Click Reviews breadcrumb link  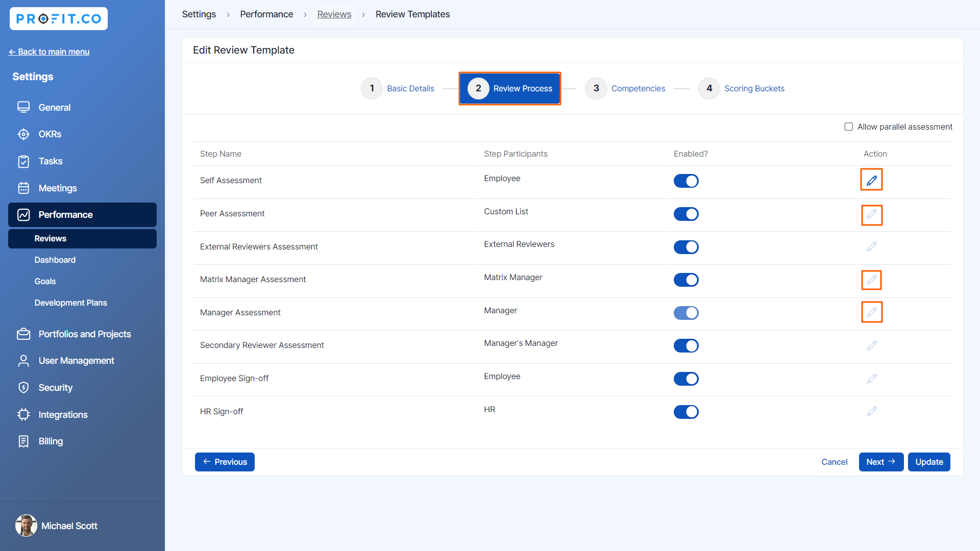point(334,14)
